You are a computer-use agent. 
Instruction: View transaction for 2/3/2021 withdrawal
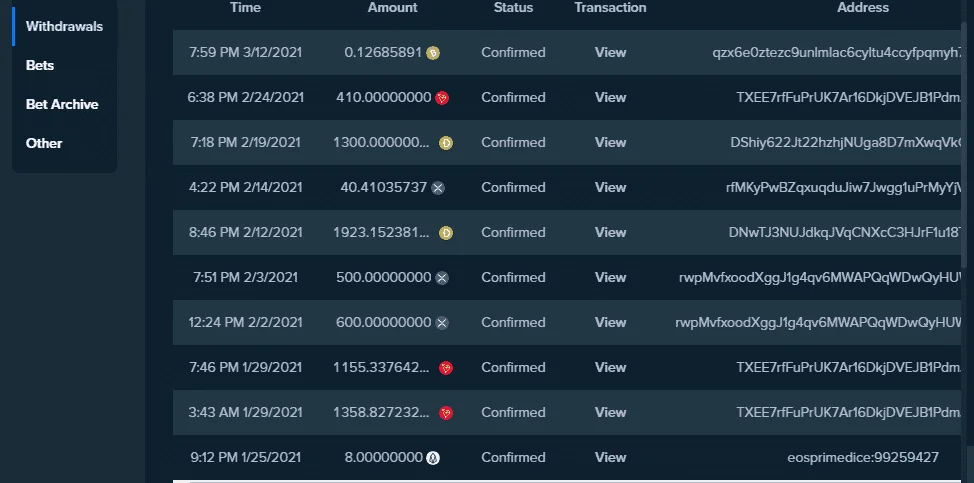[x=610, y=278]
